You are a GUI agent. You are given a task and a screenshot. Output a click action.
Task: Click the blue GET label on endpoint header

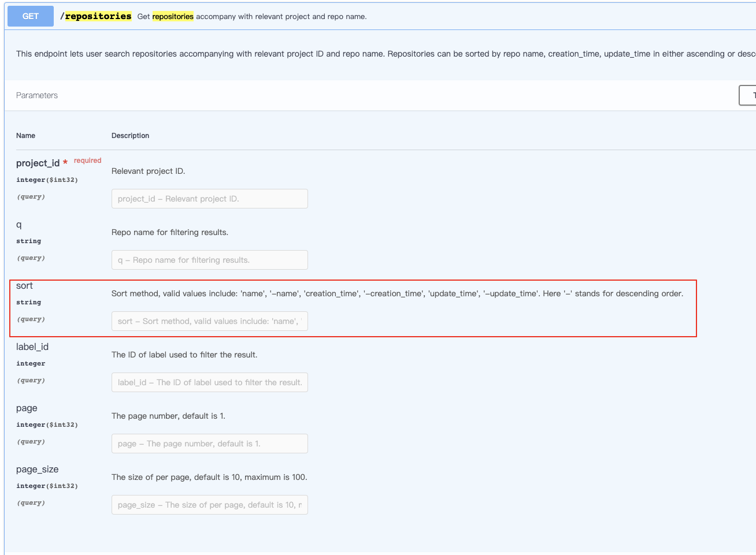point(29,16)
